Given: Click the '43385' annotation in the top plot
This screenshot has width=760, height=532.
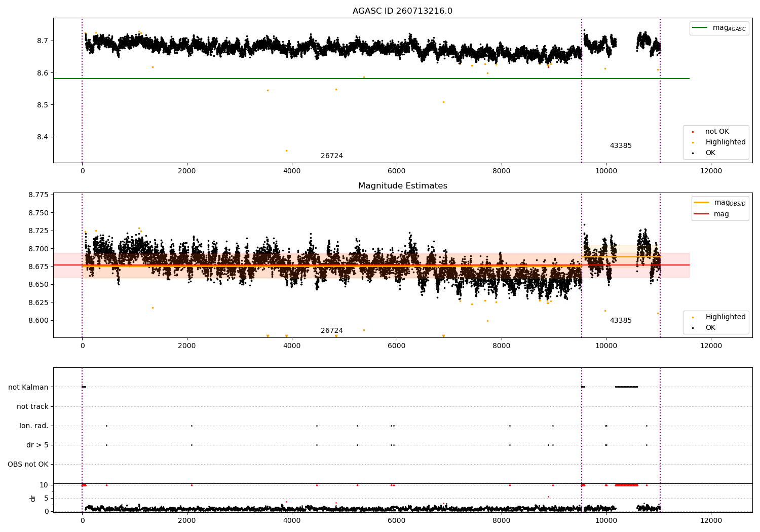Looking at the screenshot, I should [x=621, y=146].
